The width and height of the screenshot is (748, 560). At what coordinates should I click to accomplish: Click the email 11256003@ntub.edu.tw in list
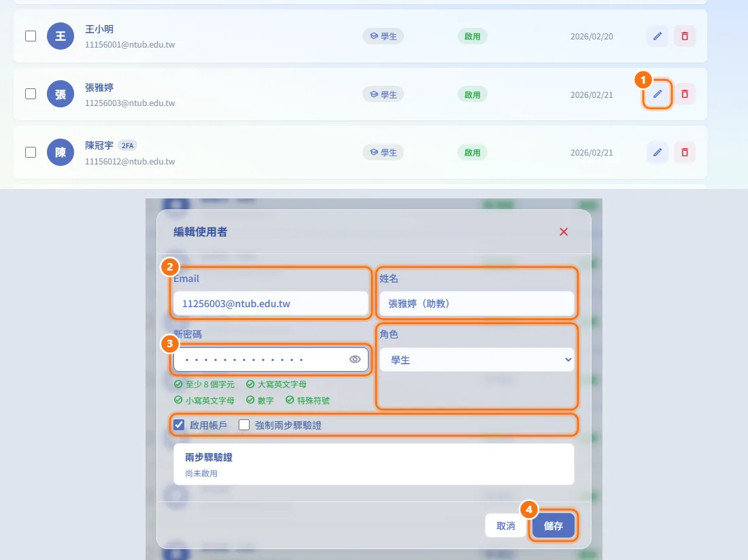(130, 103)
